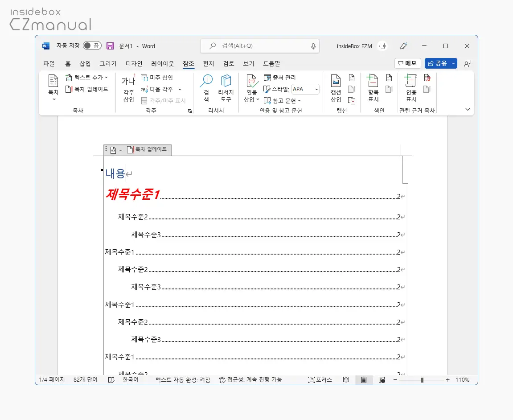Insert index icon in 색인 group
Image resolution: width=513 pixels, height=420 pixels.
[x=389, y=78]
